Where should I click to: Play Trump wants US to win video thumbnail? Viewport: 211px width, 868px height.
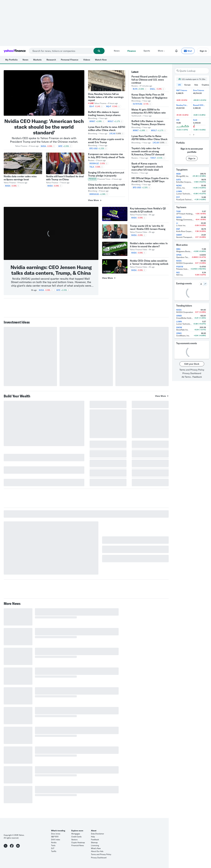pos(115,232)
